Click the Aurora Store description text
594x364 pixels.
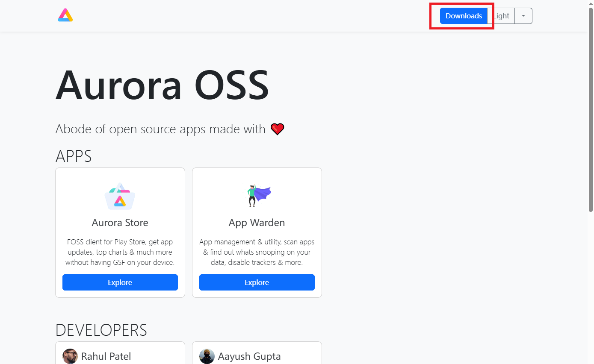[x=120, y=252]
